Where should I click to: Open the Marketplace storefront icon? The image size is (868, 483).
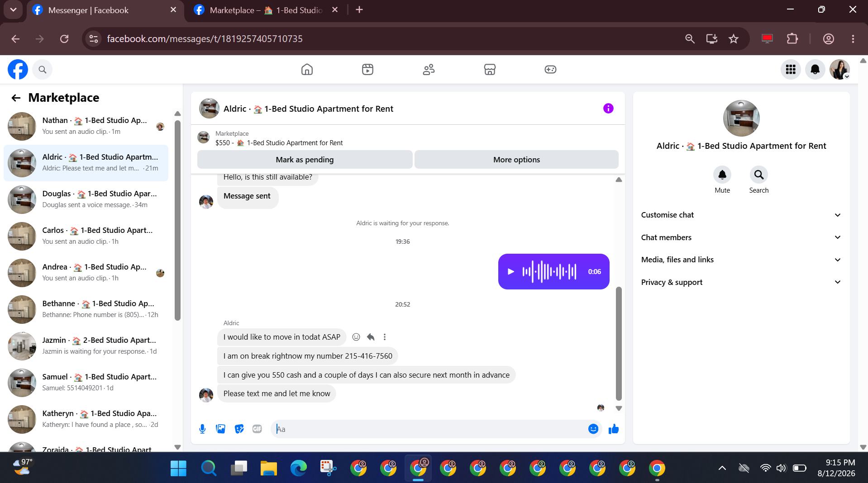click(x=490, y=69)
